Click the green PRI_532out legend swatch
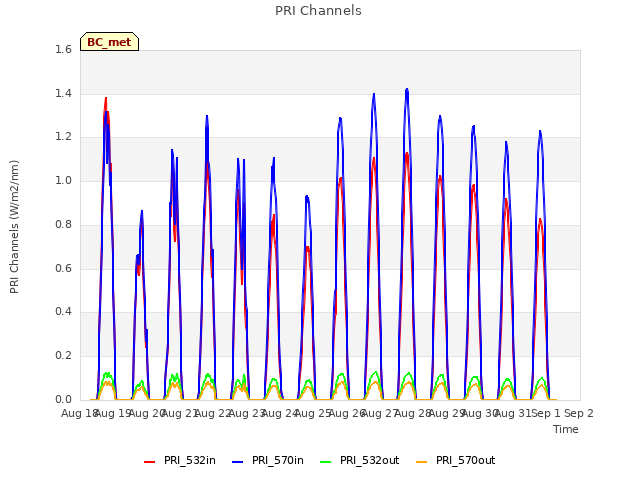 tap(326, 462)
